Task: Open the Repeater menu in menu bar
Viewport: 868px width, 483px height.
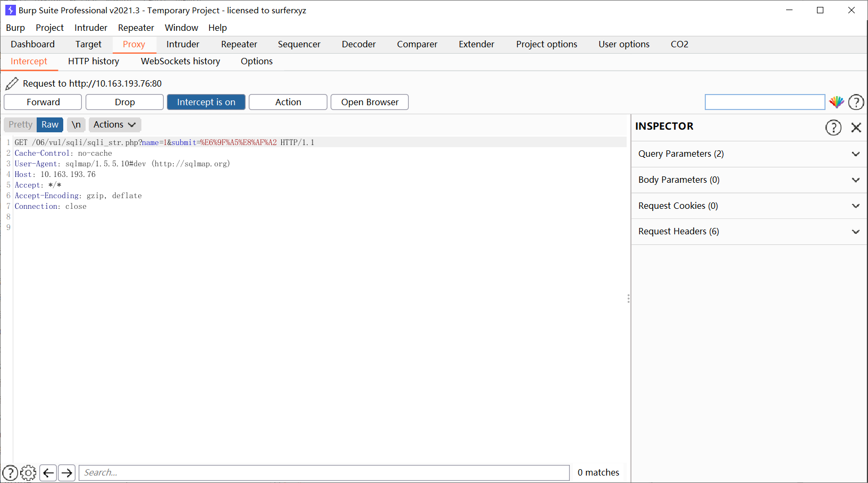Action: [x=136, y=28]
